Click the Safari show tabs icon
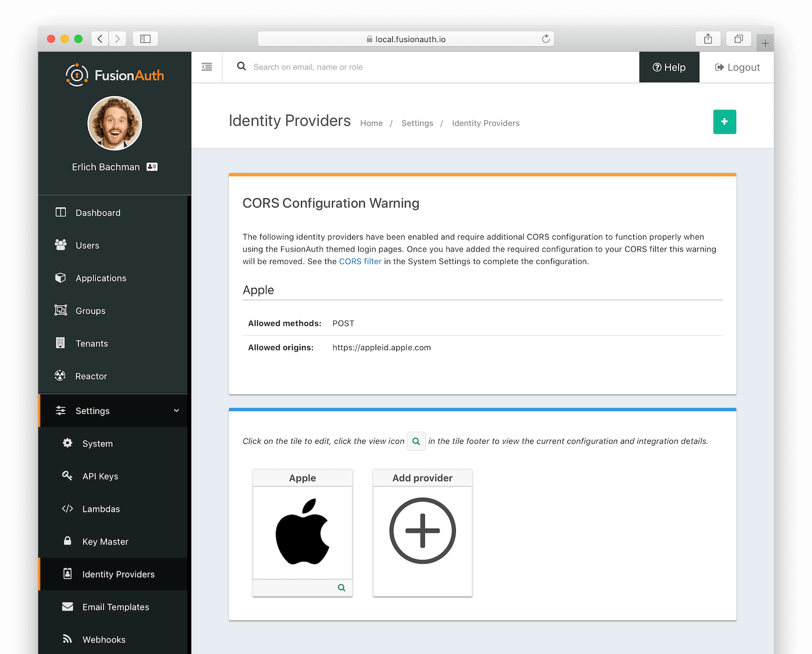 click(x=738, y=39)
